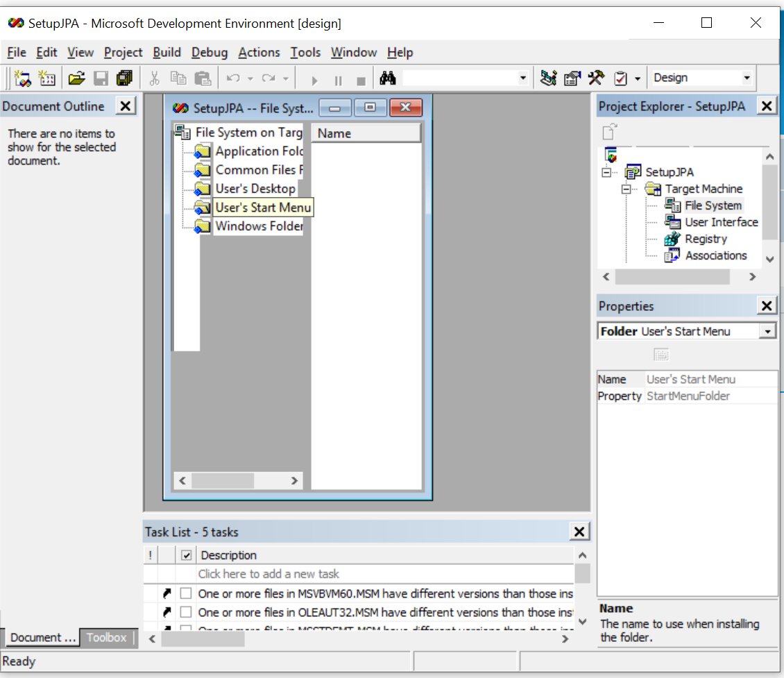Switch to the Toolbox tab
Screen dimensions: 784x678
[x=106, y=637]
